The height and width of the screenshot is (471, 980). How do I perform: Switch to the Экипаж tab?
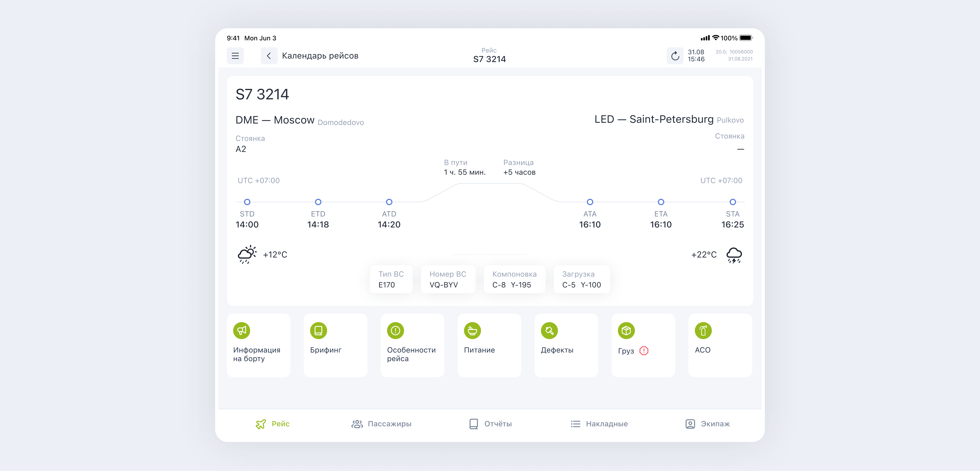click(x=708, y=424)
